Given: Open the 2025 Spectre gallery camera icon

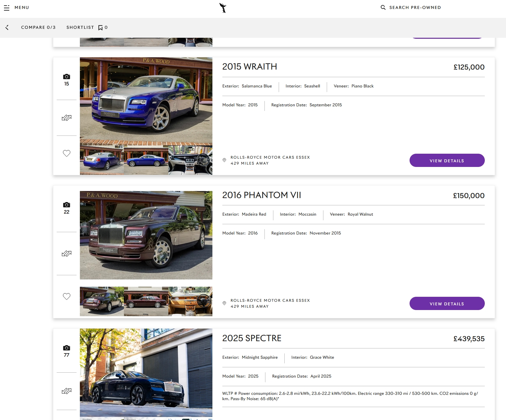Looking at the screenshot, I should 67,348.
